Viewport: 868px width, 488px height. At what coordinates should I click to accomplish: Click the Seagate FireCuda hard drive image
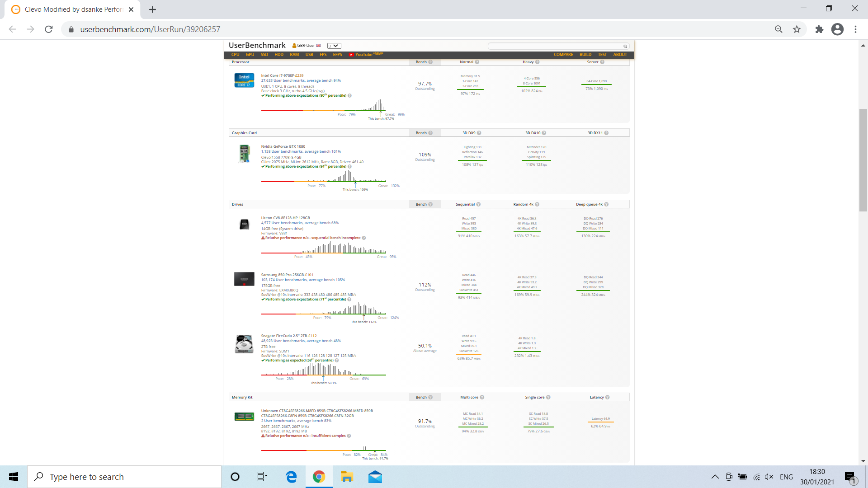pos(244,344)
